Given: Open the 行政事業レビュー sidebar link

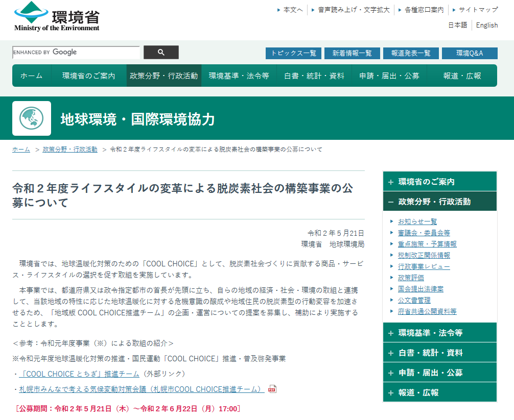Looking at the screenshot, I should [x=424, y=266].
